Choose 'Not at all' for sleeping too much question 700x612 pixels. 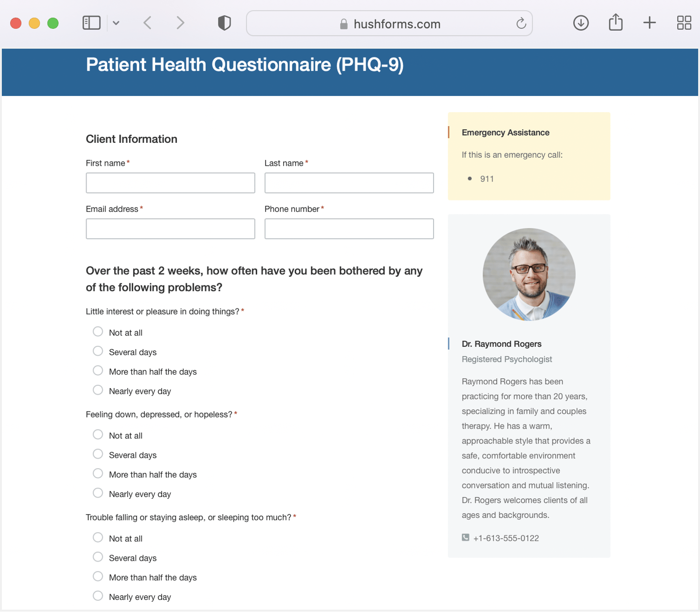coord(98,537)
